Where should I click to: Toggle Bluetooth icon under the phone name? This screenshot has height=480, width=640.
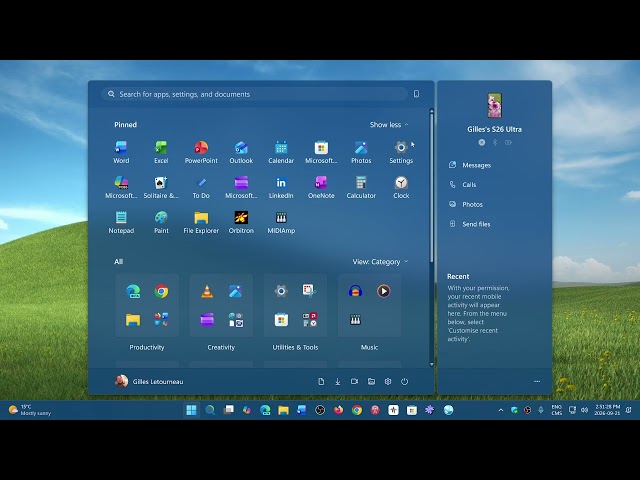click(495, 142)
